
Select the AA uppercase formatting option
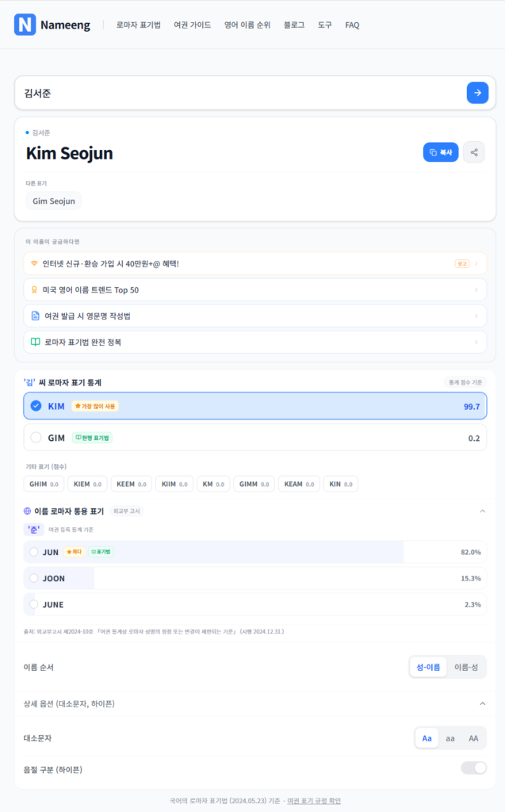[x=473, y=737]
